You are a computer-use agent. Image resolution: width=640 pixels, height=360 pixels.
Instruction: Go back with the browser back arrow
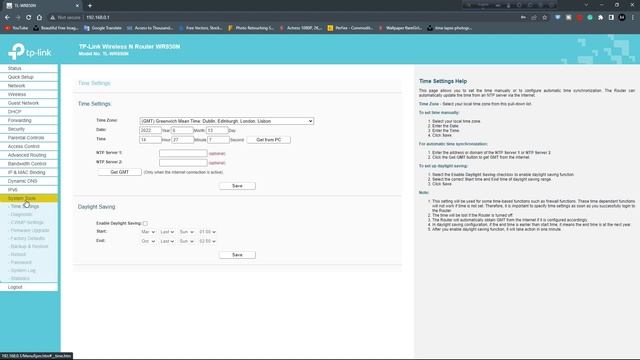(7, 18)
